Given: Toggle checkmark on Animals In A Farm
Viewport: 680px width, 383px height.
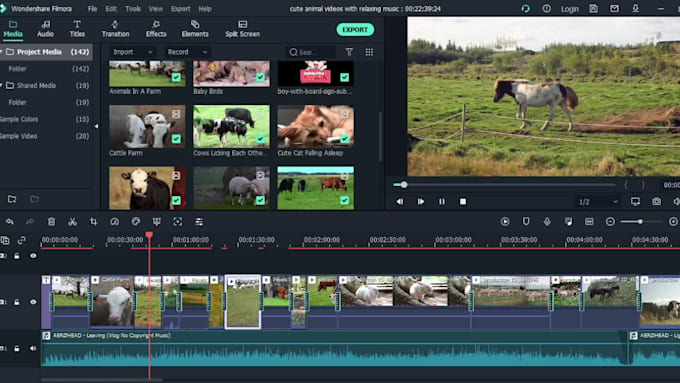Looking at the screenshot, I should pos(176,77).
